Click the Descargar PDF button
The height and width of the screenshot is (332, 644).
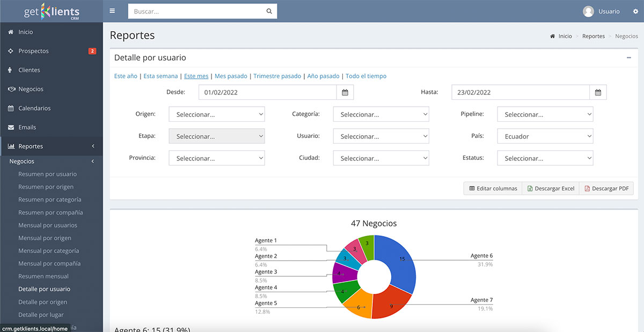(x=606, y=188)
